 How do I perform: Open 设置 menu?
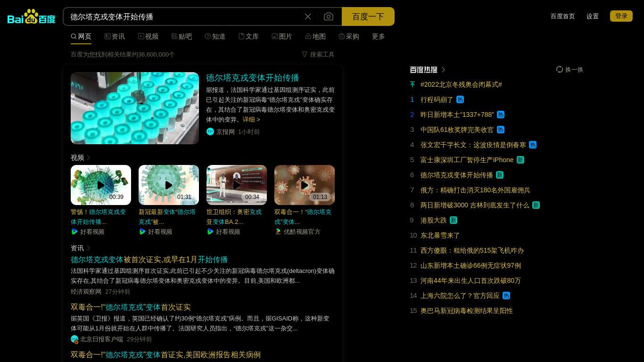point(593,16)
